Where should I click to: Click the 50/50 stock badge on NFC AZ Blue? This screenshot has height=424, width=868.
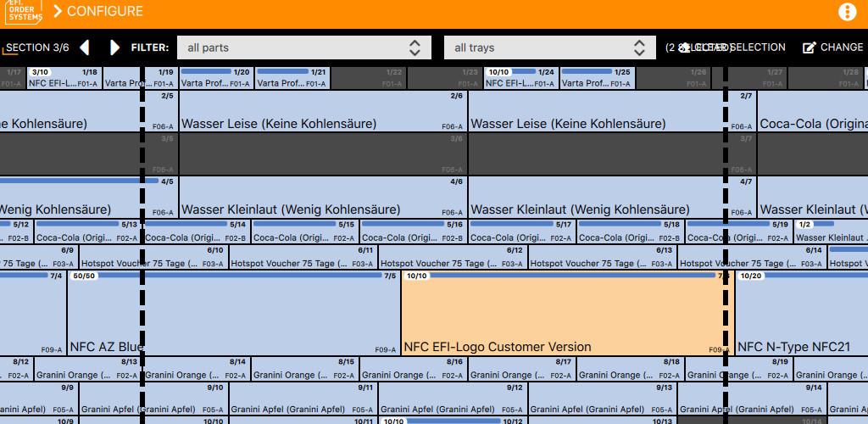click(84, 276)
